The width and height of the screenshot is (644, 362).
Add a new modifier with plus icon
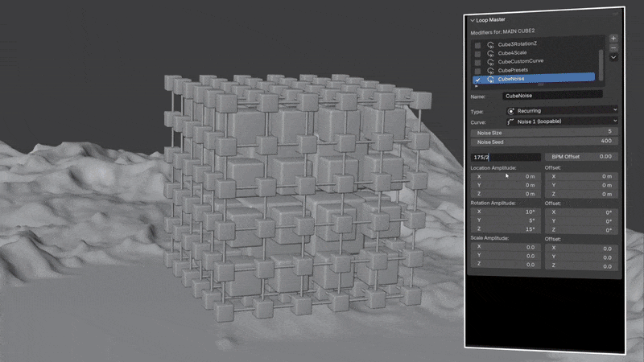pos(613,38)
